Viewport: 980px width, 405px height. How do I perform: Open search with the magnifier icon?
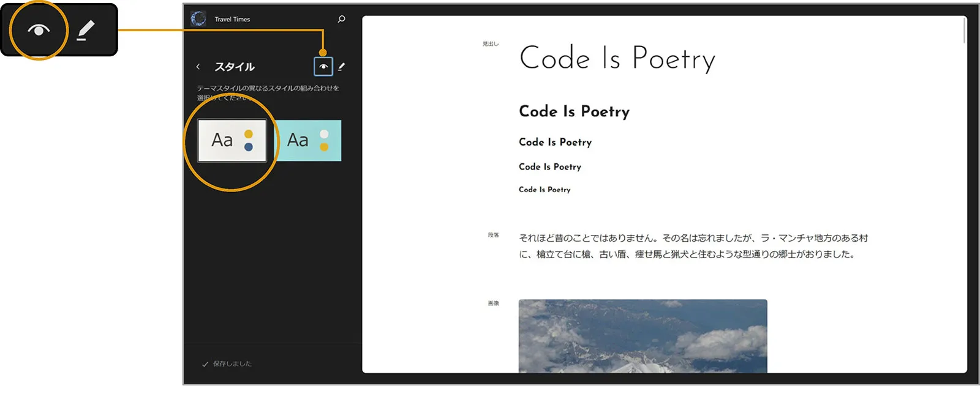click(x=341, y=19)
